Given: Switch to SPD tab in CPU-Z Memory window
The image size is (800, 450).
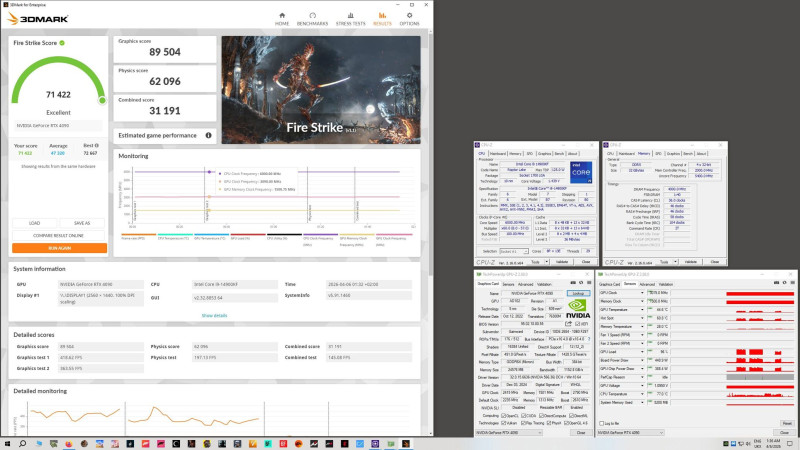Looking at the screenshot, I should coord(658,153).
